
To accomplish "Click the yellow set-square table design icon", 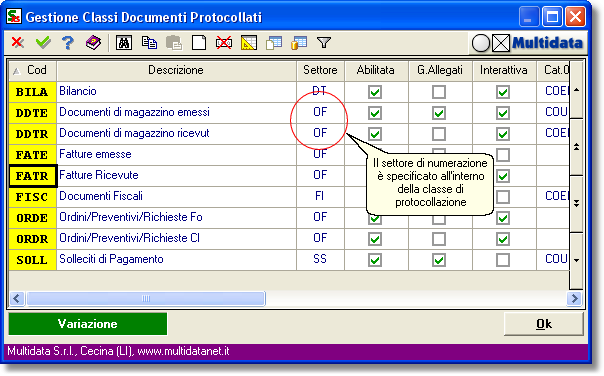I will tap(249, 43).
